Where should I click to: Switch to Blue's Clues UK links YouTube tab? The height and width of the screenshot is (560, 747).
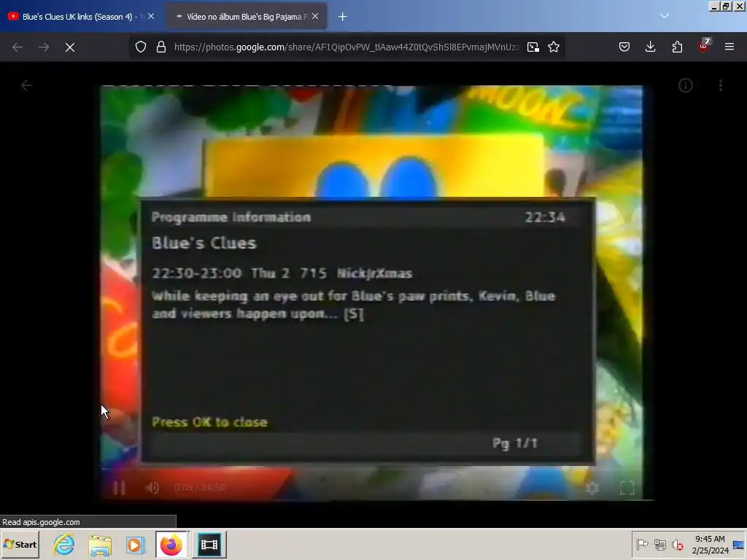[x=80, y=16]
